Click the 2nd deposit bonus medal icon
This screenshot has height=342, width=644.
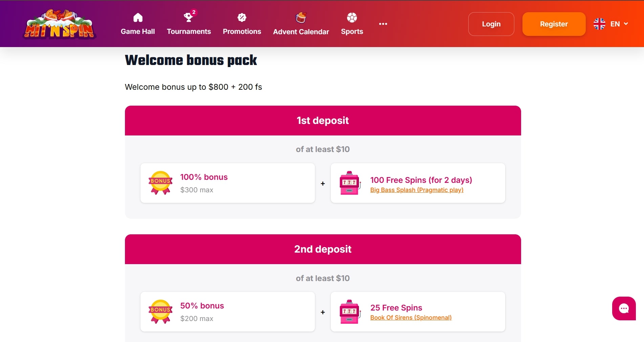pyautogui.click(x=160, y=312)
